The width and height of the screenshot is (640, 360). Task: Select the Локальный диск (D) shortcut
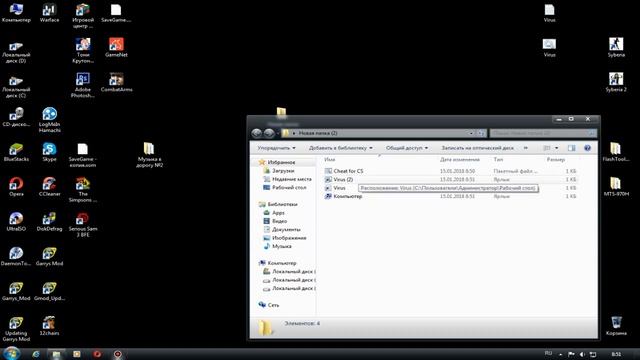[x=16, y=51]
